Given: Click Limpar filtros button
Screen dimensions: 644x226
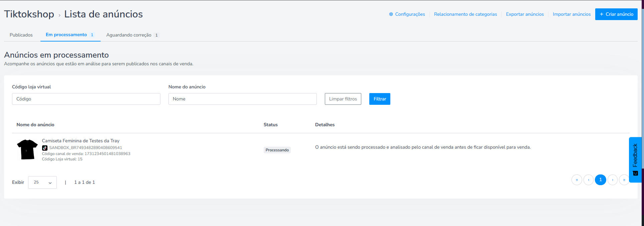Looking at the screenshot, I should (x=343, y=99).
